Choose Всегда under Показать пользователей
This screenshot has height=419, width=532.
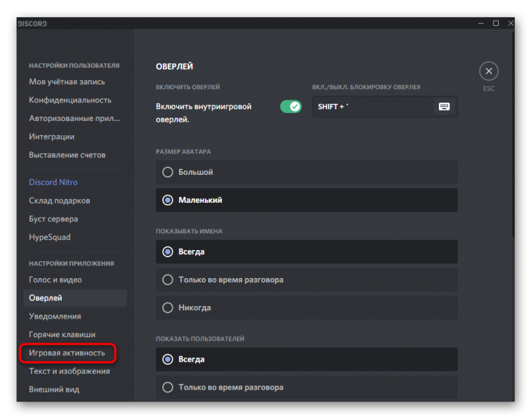click(x=307, y=359)
